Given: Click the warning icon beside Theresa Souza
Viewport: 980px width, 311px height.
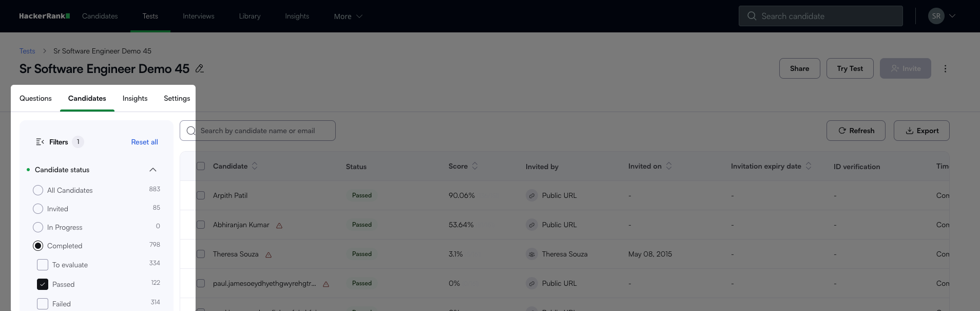Looking at the screenshot, I should [268, 254].
